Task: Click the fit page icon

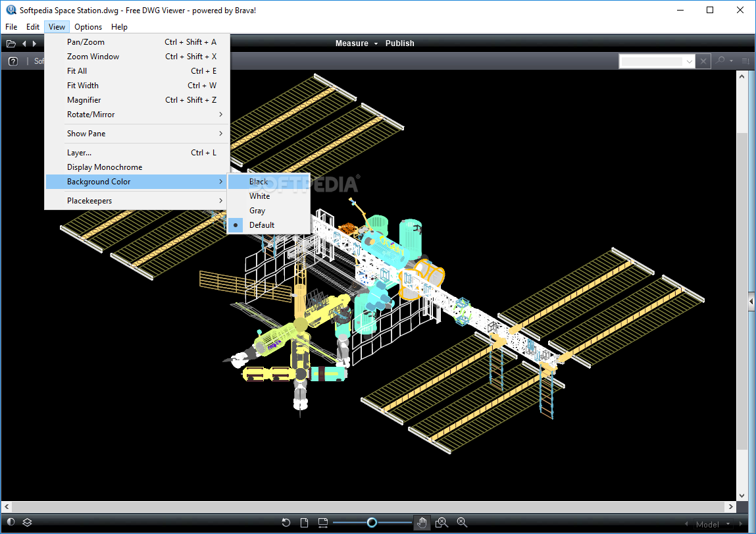Action: (x=304, y=522)
